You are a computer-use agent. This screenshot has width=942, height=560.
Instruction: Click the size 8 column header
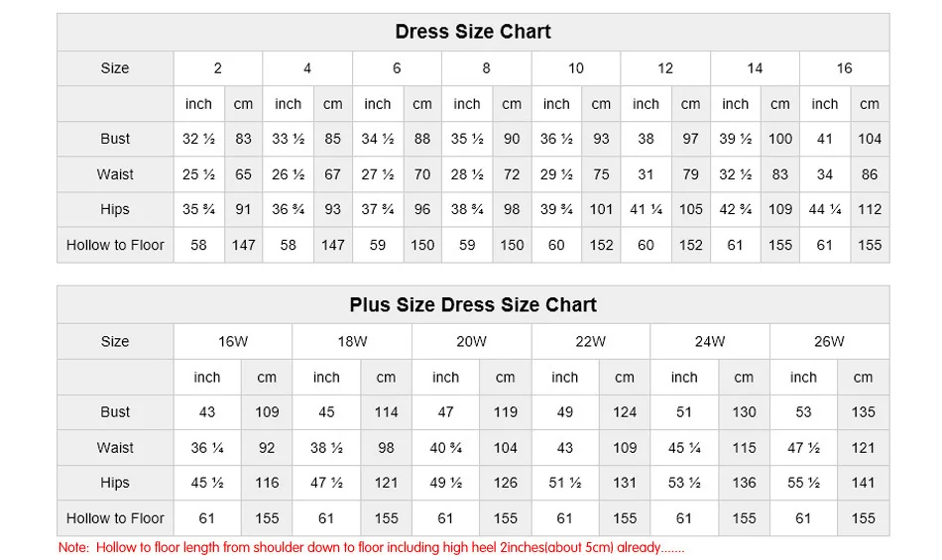tap(486, 68)
